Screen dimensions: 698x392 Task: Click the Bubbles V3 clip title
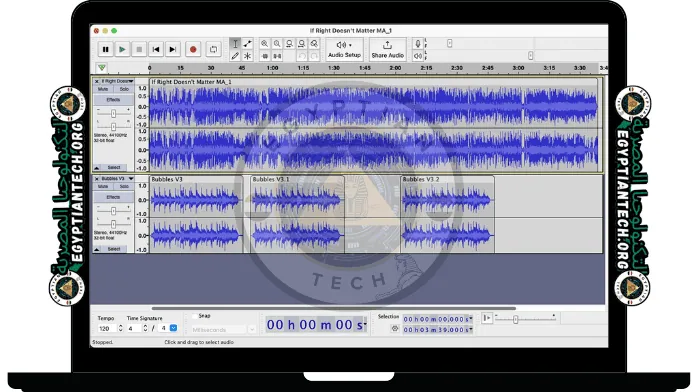tap(167, 179)
